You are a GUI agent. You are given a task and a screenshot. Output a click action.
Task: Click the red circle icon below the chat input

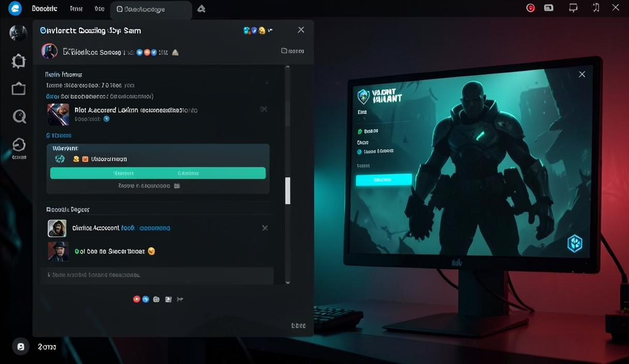click(137, 299)
